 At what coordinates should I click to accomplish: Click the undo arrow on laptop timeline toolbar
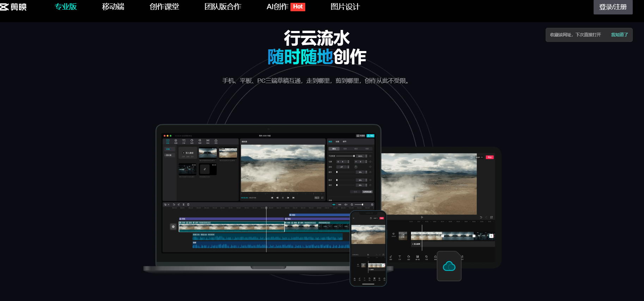[174, 205]
